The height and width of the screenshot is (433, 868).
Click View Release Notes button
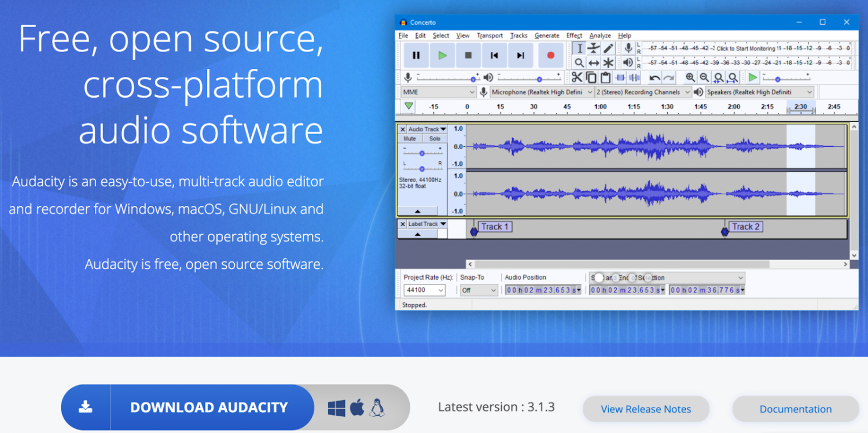pos(646,409)
